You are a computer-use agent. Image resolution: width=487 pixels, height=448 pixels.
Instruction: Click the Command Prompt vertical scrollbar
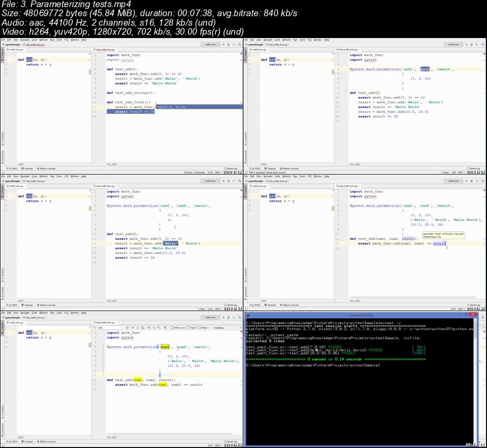[476, 381]
